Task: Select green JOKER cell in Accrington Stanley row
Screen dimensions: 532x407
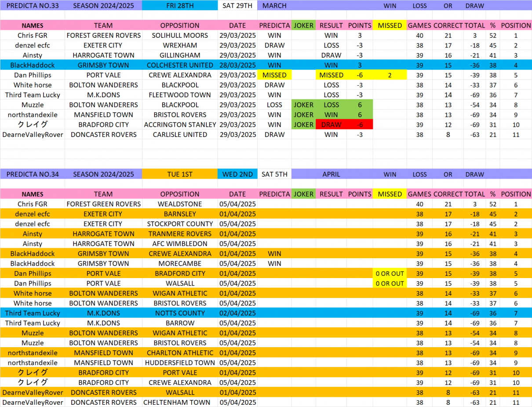Action: coord(303,125)
